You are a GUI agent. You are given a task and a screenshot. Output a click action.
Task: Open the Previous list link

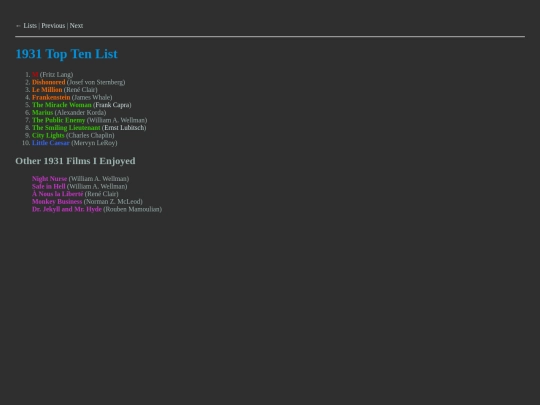pos(53,26)
